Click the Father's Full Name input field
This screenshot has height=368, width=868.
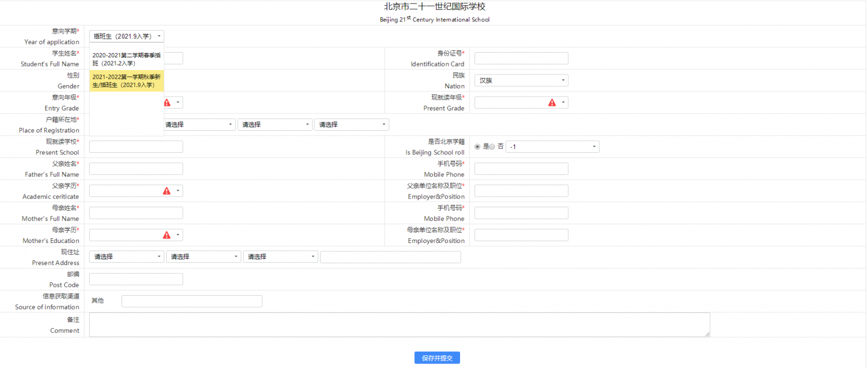click(136, 169)
